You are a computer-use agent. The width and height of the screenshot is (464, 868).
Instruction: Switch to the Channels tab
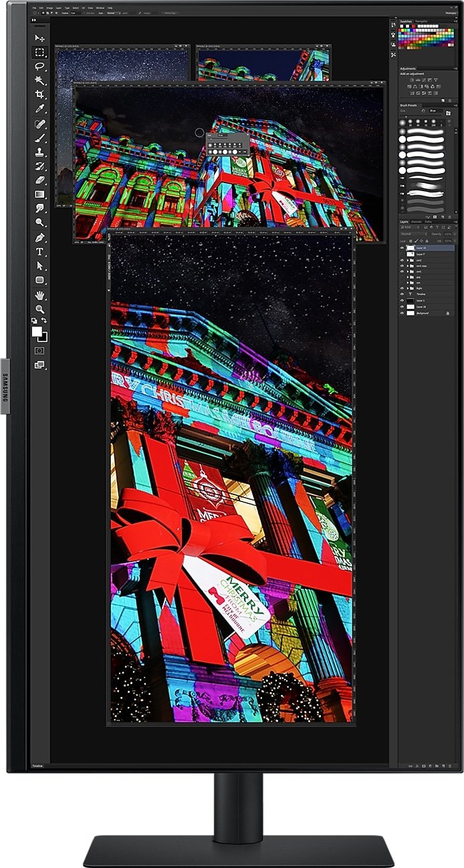[x=417, y=222]
